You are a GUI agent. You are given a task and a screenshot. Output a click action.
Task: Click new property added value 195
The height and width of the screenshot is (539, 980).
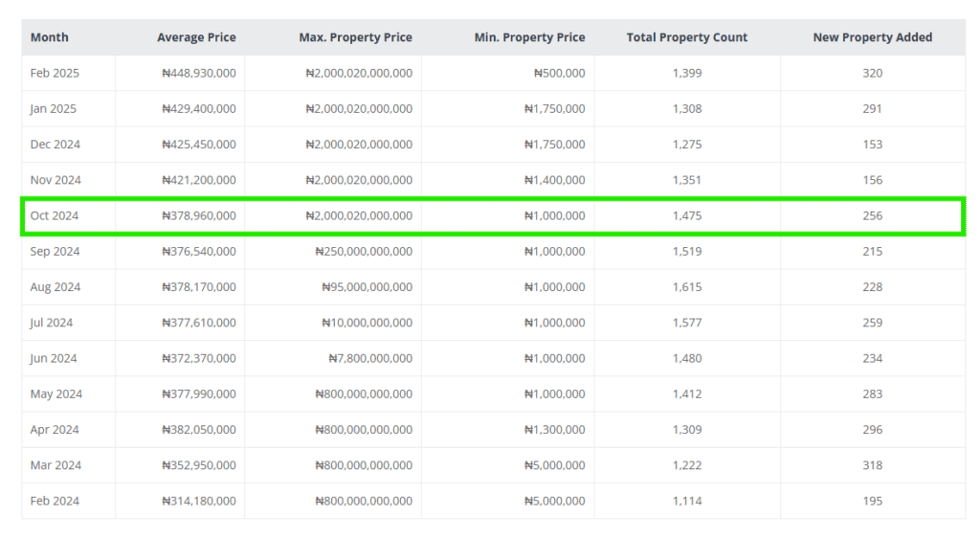tap(873, 501)
